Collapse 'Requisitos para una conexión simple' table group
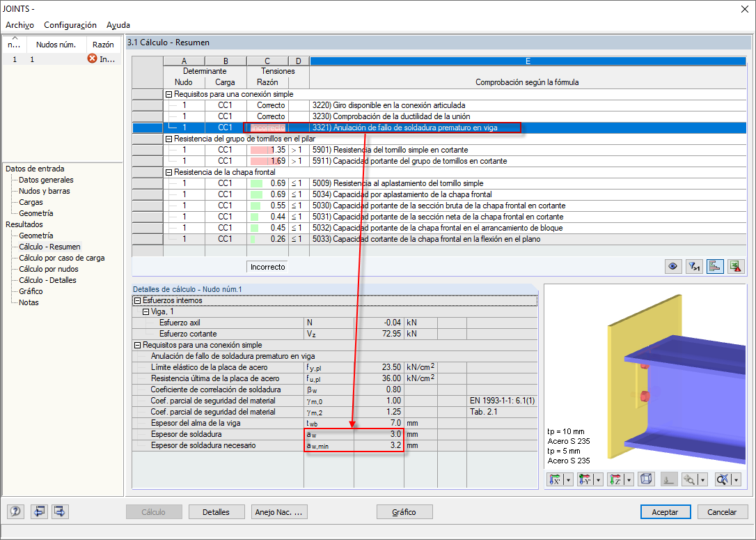 point(168,95)
